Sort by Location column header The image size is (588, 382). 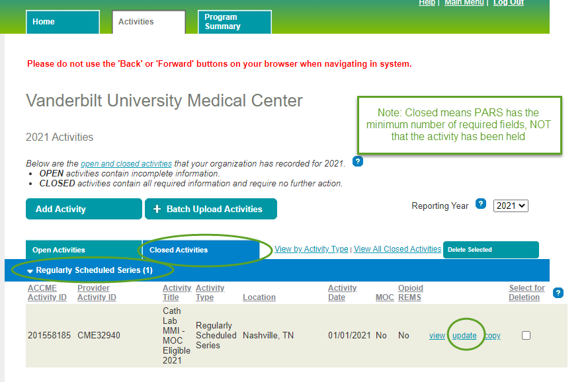tap(259, 297)
